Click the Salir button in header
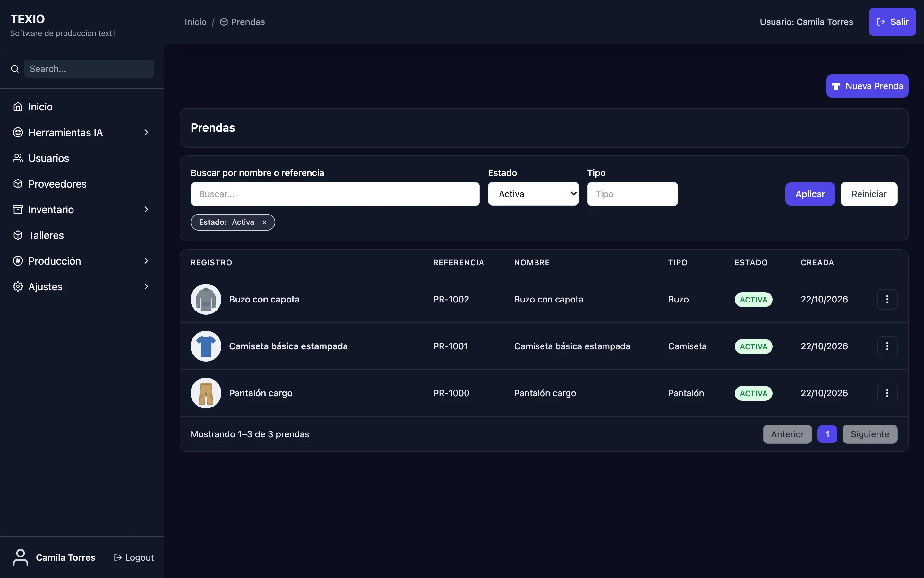Screen dimensions: 924x578 point(892,22)
